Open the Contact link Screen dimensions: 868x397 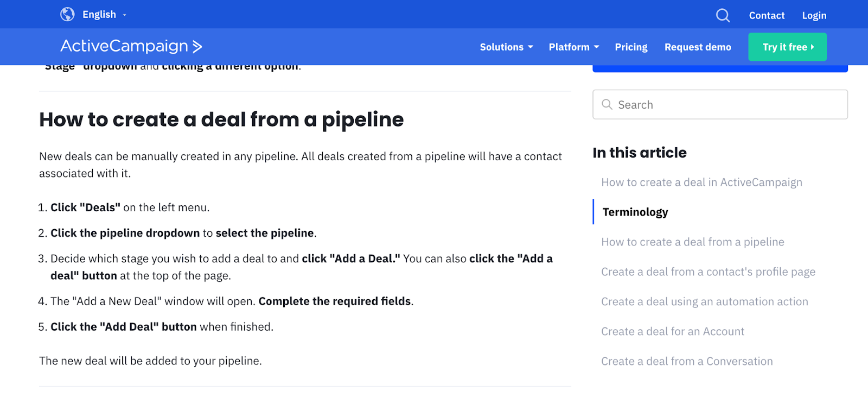(767, 15)
